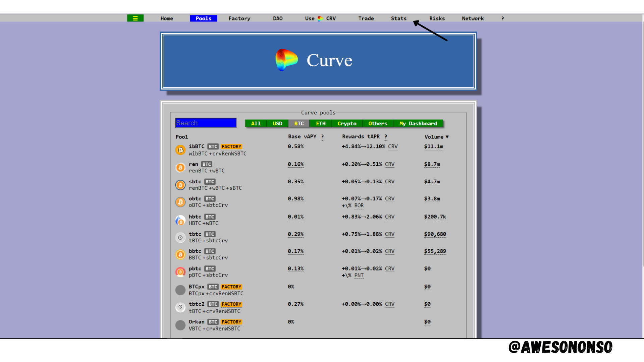Image resolution: width=644 pixels, height=362 pixels.
Task: Open the Orkan pool name
Action: click(x=197, y=322)
